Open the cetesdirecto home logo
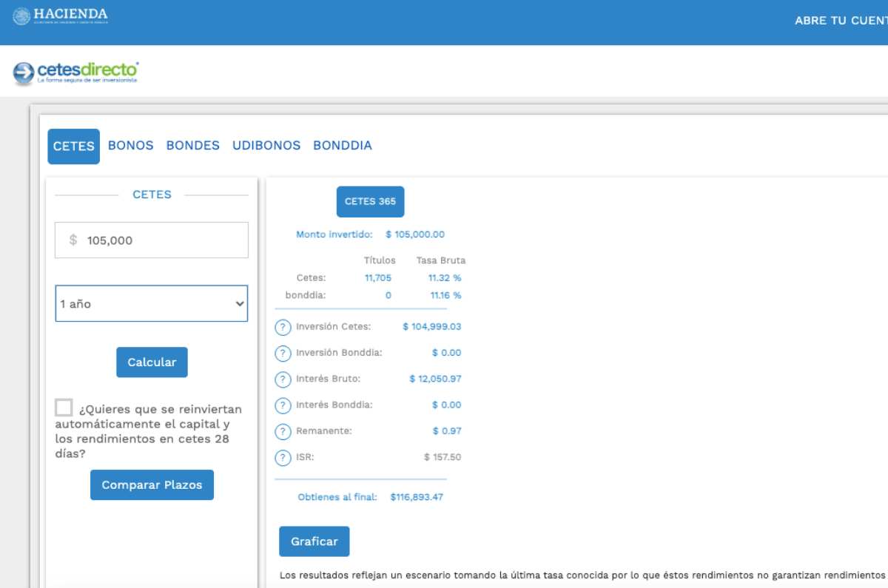Image resolution: width=888 pixels, height=588 pixels. coord(76,72)
